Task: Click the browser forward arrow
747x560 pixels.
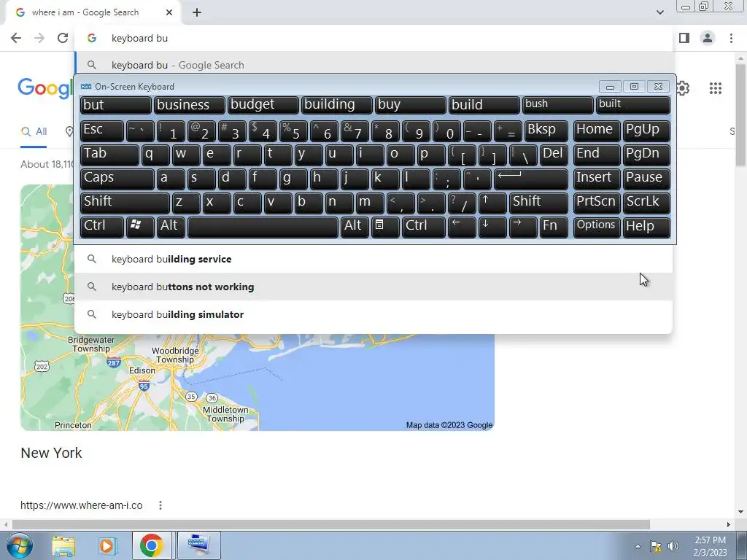Action: coord(39,38)
